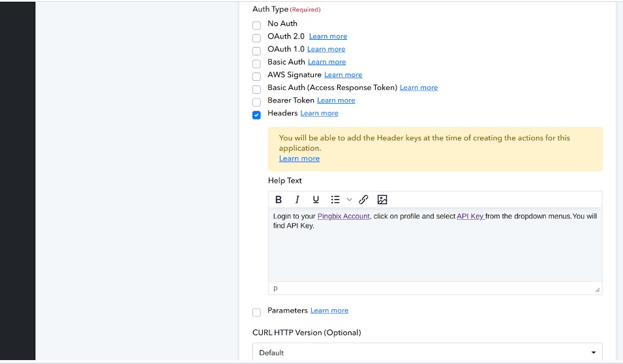Open Learn more link for Parameters
This screenshot has height=364, width=623.
[329, 311]
